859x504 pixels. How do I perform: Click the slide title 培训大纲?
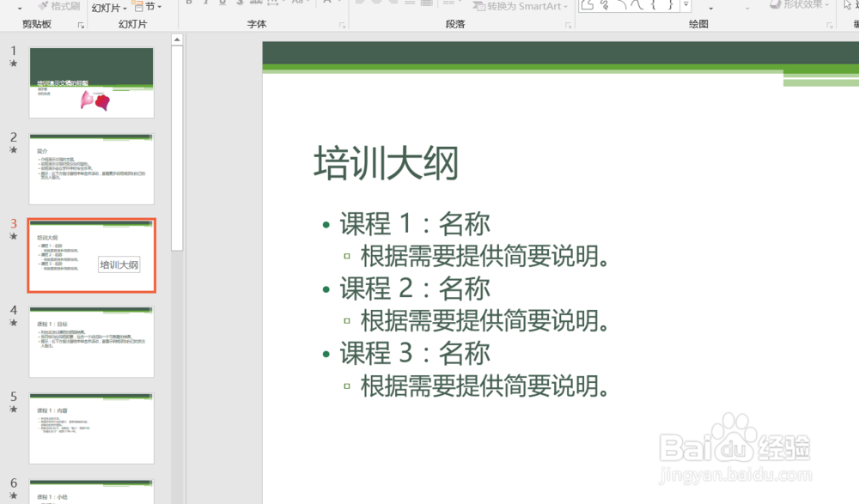387,162
